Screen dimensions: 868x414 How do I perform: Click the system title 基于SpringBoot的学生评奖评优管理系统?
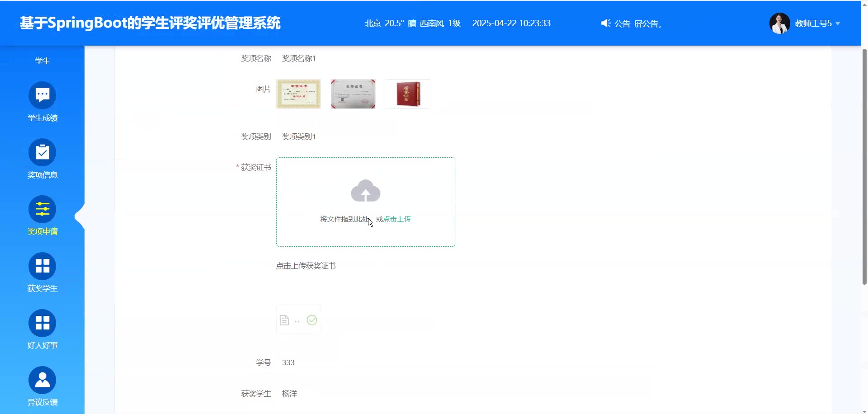point(150,23)
